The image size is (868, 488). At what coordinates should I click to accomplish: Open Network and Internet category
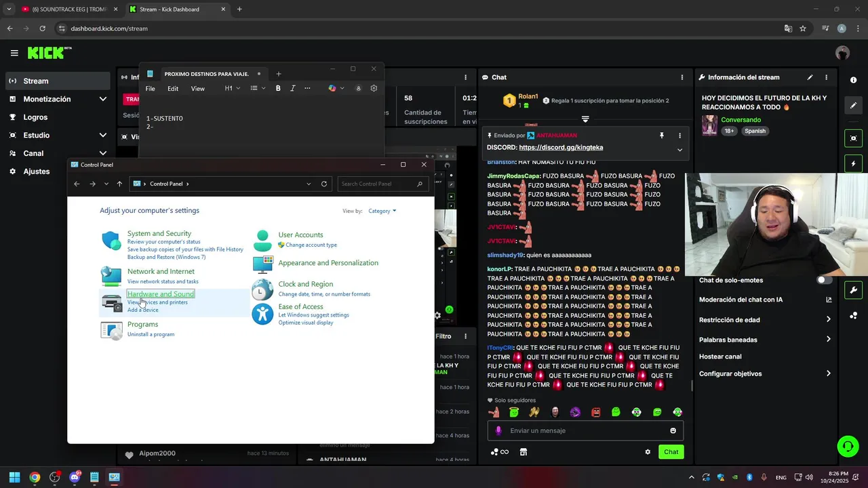161,271
